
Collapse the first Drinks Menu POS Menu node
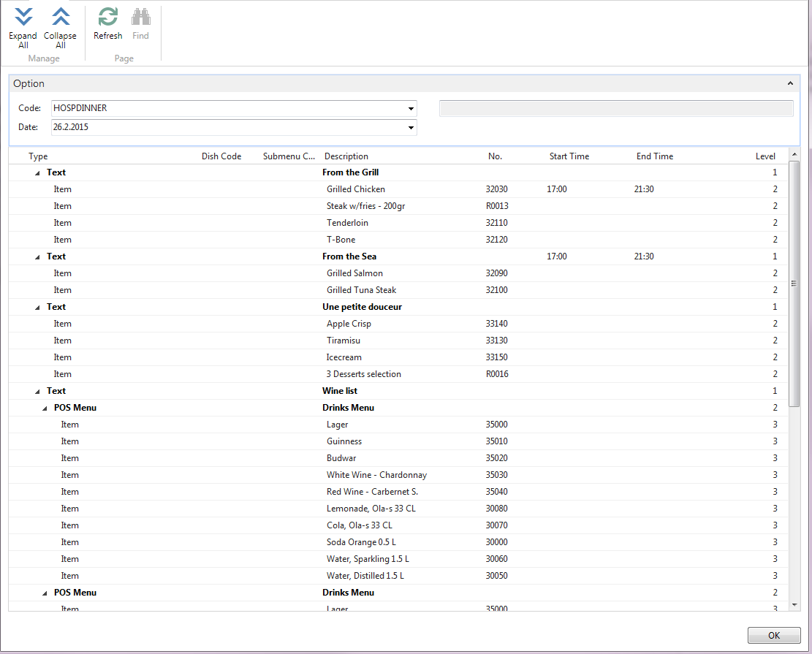pyautogui.click(x=45, y=408)
